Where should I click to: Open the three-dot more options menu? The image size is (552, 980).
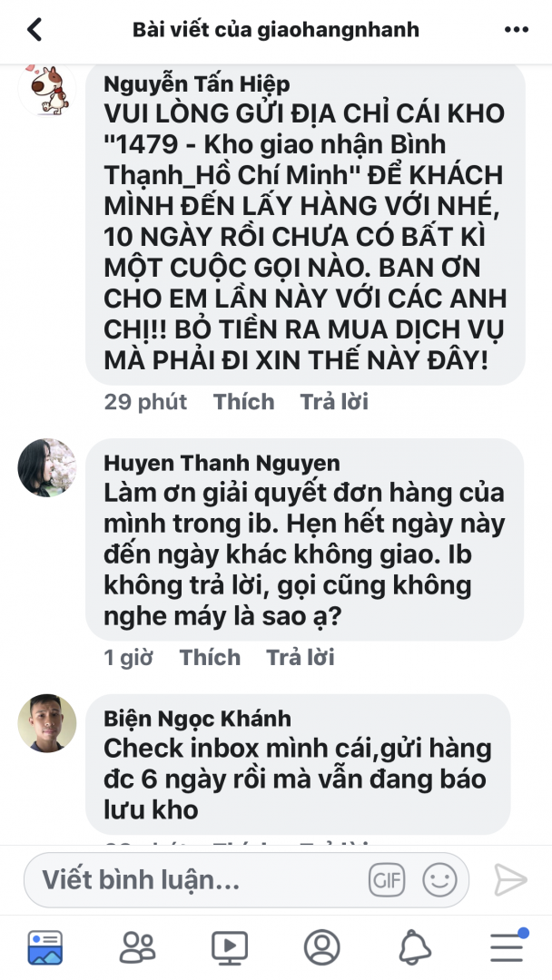click(517, 29)
